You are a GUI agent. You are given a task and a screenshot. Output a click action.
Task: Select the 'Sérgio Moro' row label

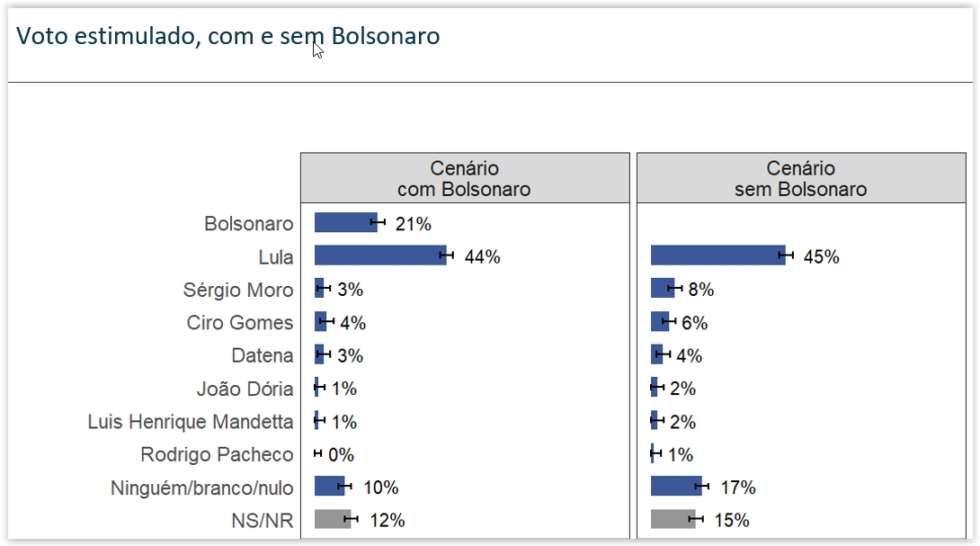(238, 290)
